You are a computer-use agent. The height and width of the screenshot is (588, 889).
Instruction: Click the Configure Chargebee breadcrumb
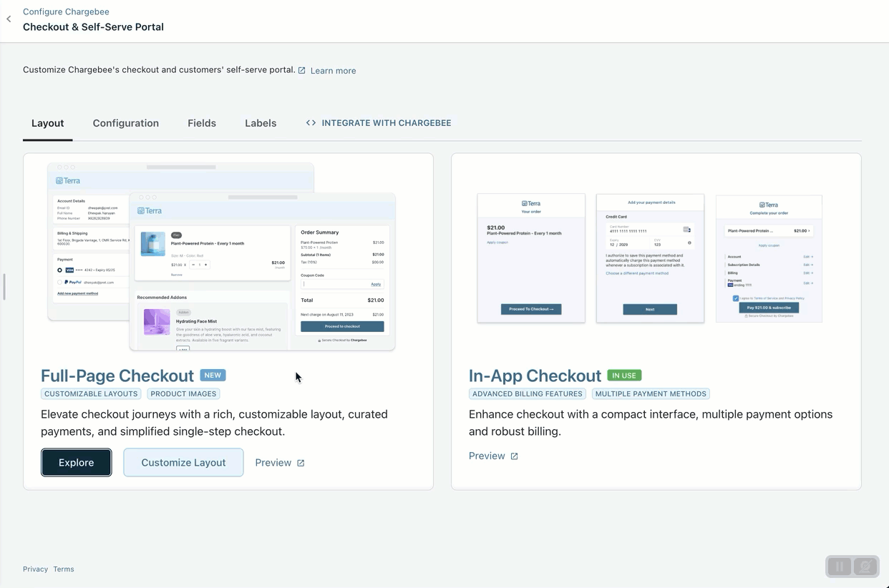(x=66, y=12)
